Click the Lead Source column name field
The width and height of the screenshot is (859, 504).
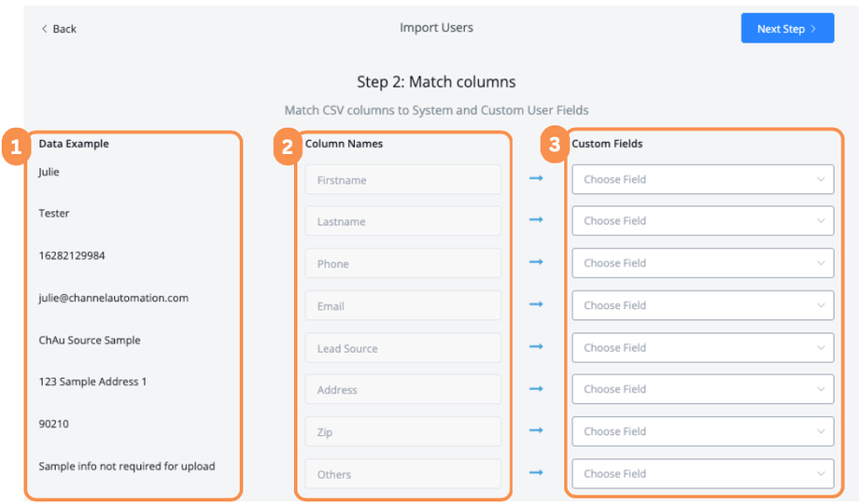pos(402,348)
